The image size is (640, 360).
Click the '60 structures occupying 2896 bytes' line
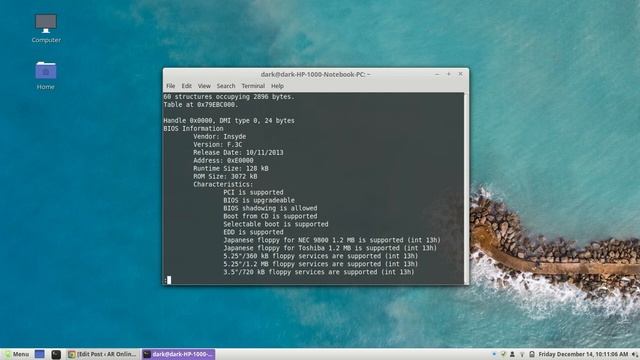click(x=229, y=97)
